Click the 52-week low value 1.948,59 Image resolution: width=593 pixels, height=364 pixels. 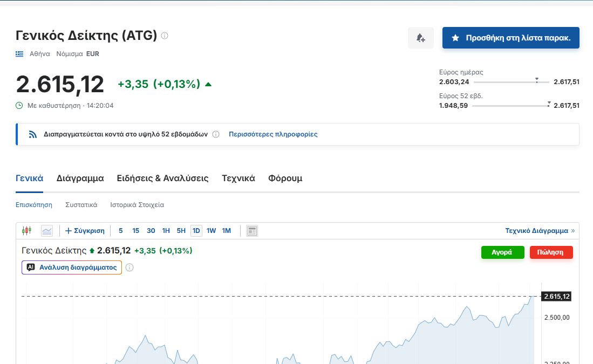pyautogui.click(x=453, y=106)
